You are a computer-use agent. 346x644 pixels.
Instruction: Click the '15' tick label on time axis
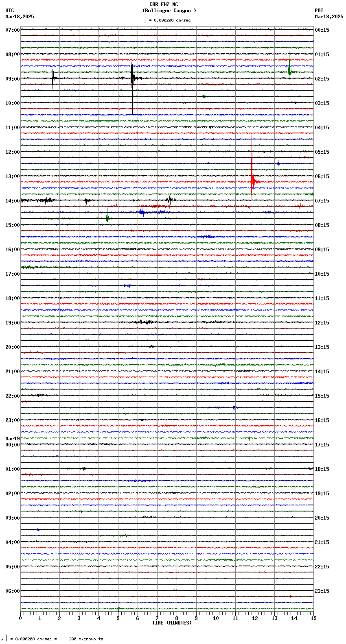pos(313,618)
